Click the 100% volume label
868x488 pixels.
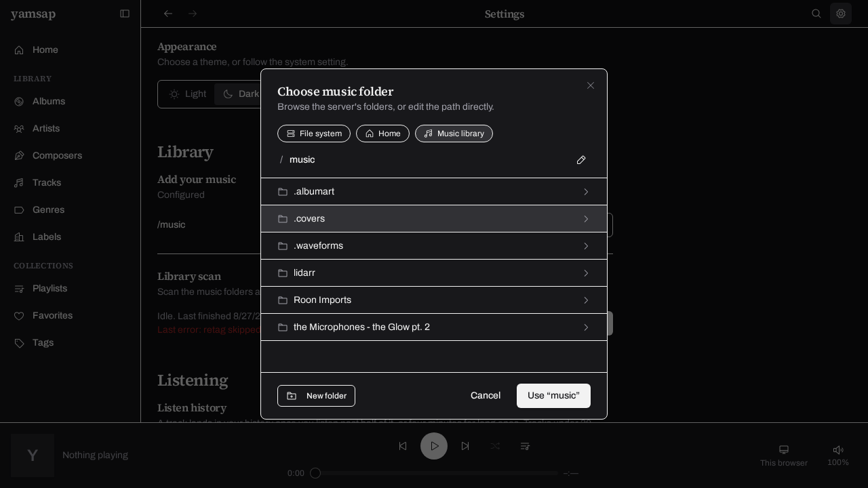[x=838, y=463]
